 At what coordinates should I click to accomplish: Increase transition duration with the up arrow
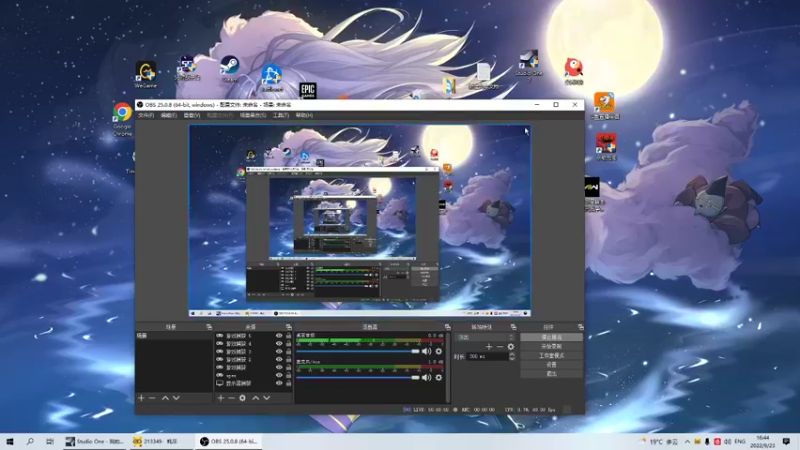pyautogui.click(x=512, y=355)
